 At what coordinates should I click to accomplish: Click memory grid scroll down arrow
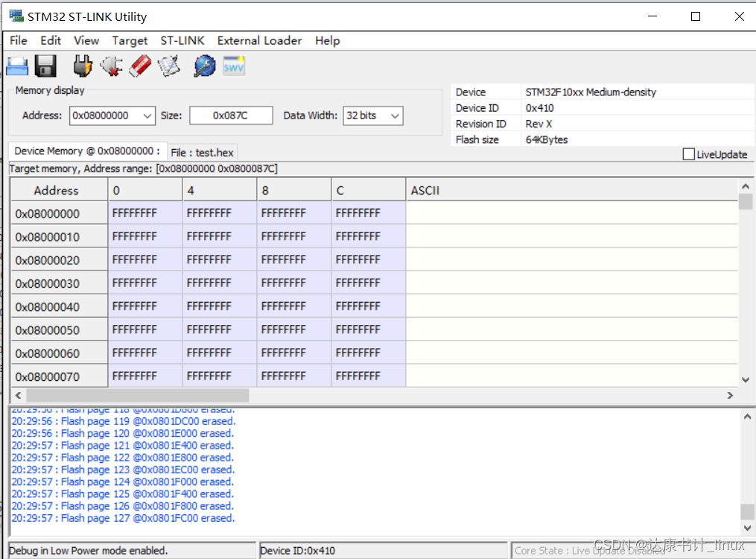[746, 380]
